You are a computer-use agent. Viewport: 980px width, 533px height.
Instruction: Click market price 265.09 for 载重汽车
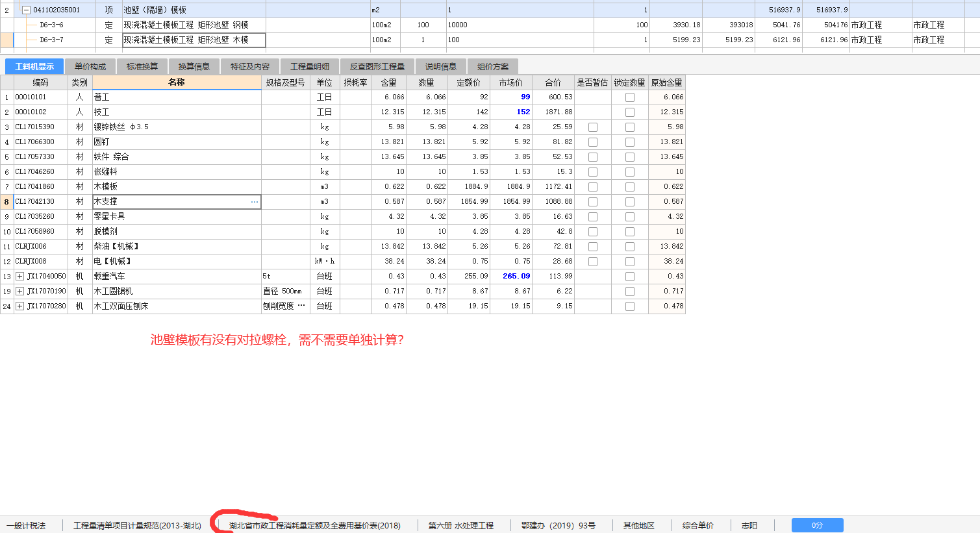click(x=516, y=276)
